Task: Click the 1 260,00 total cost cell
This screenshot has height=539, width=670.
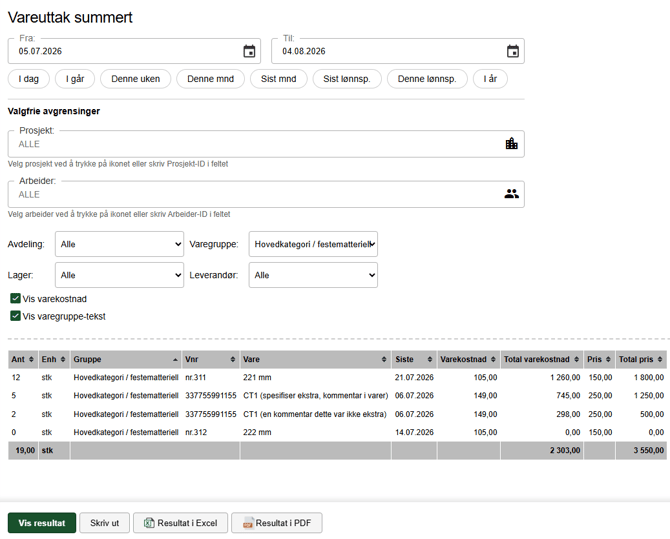Action: tap(565, 377)
